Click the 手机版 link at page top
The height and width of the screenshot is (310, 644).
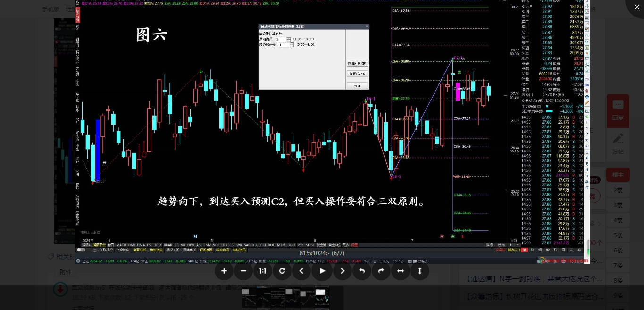pos(50,9)
